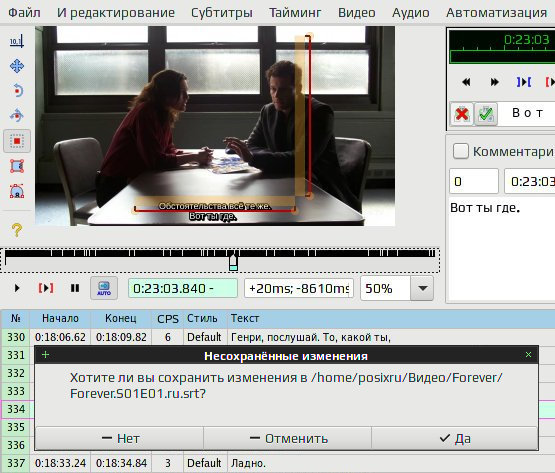555x473 pixels.
Task: Select the drag subtitles move tool
Action: pos(17,66)
